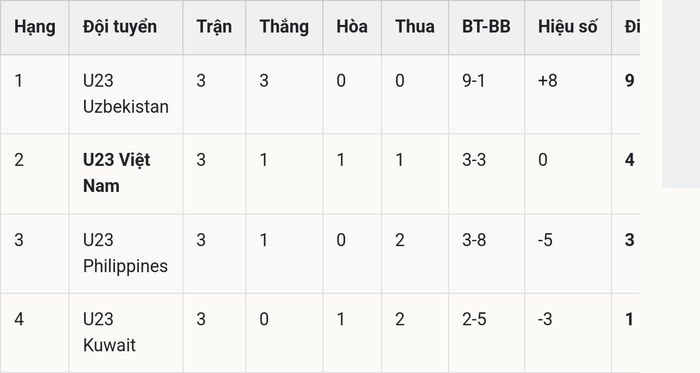Select the Hiệu số column header

click(x=567, y=27)
